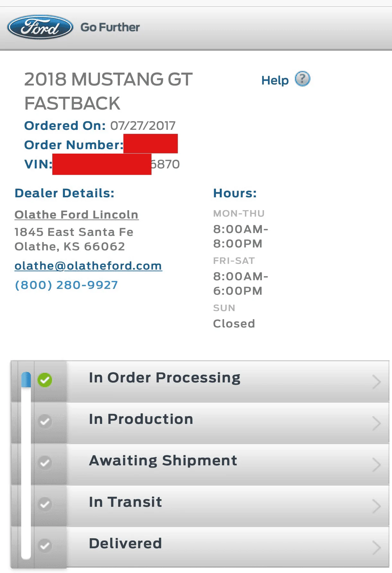Viewport: 392px width, 573px height.
Task: Expand Awaiting Shipment using its chevron
Action: click(376, 465)
